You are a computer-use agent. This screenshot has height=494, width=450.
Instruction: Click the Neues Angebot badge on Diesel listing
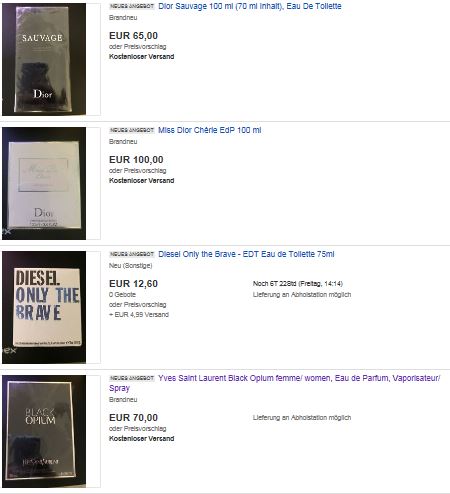pyautogui.click(x=132, y=254)
